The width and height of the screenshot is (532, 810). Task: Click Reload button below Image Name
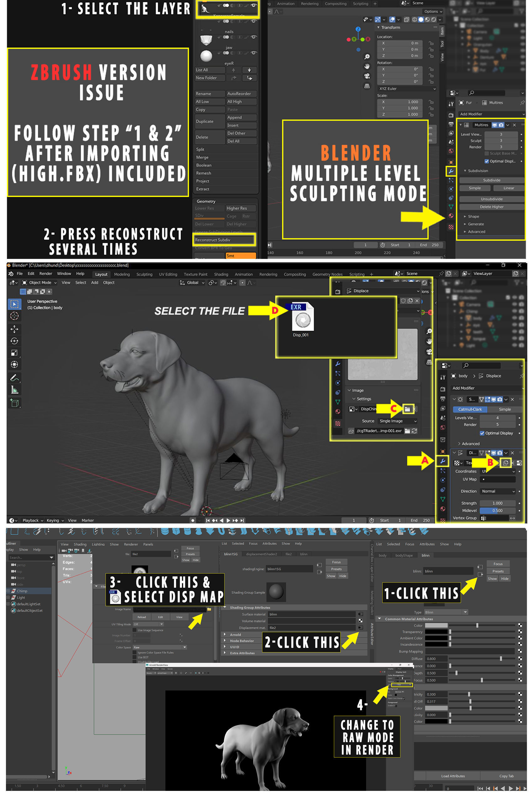click(x=142, y=617)
